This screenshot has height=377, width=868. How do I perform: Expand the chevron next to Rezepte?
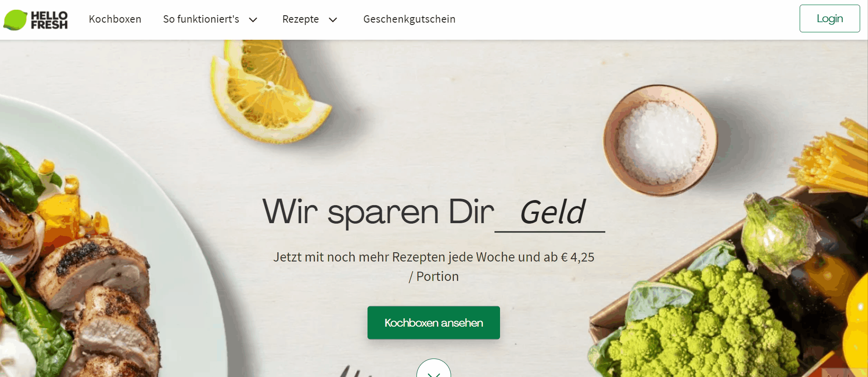click(333, 20)
